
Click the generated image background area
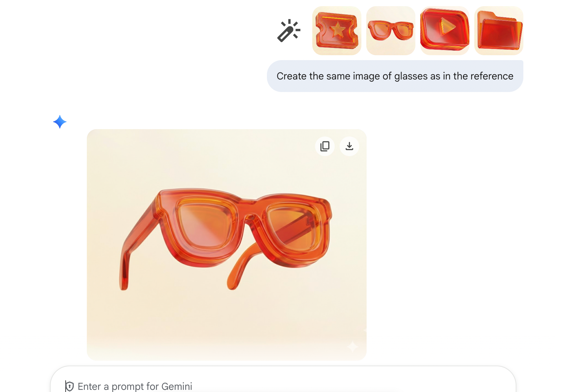pos(129,322)
